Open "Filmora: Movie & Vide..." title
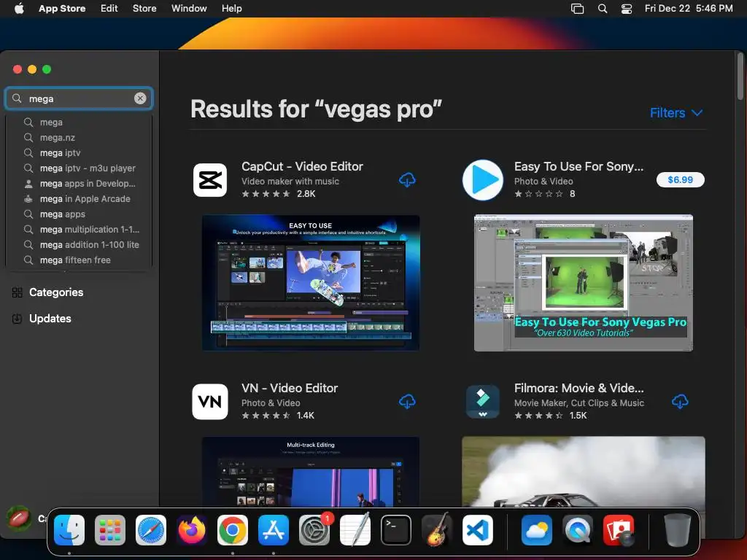 pos(578,388)
